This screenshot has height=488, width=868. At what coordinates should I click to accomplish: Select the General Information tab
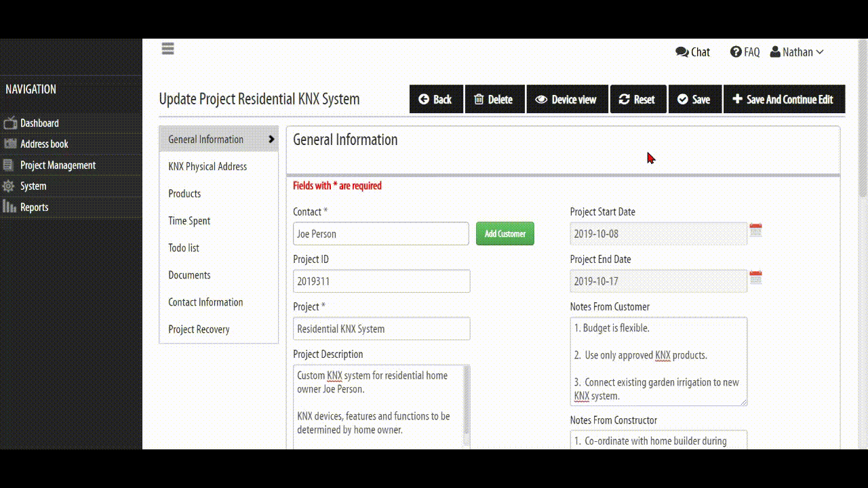point(218,139)
